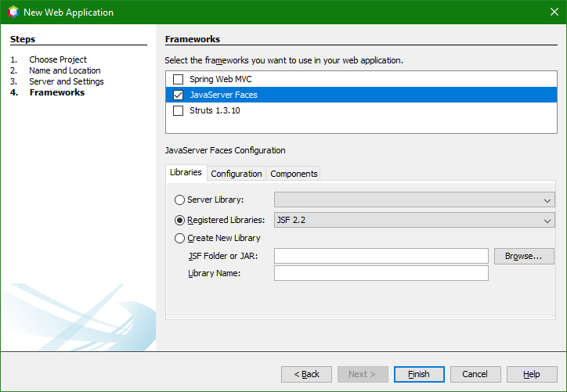
Task: Click the 'JSF Folder or JAR:' label
Action: (x=223, y=256)
